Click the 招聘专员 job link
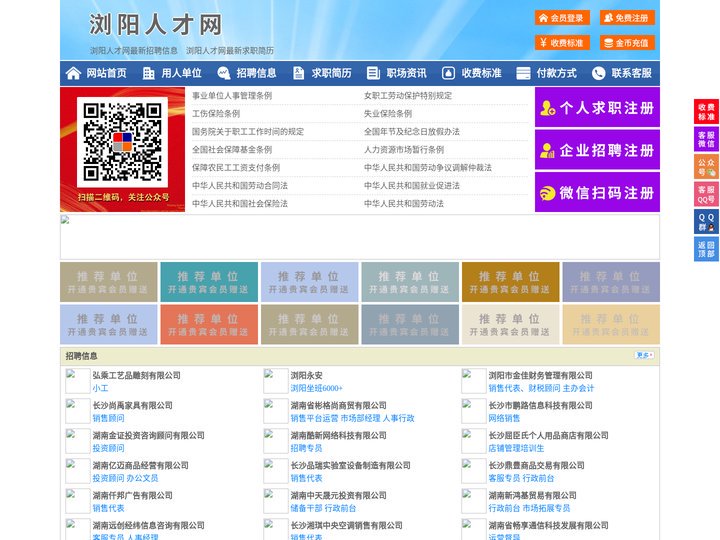Image resolution: width=720 pixels, height=540 pixels. (306, 448)
